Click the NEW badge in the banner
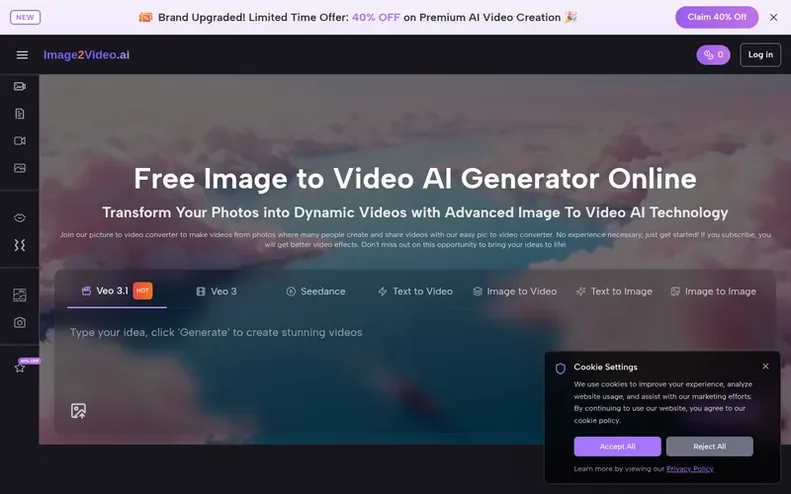The width and height of the screenshot is (791, 494). [25, 17]
